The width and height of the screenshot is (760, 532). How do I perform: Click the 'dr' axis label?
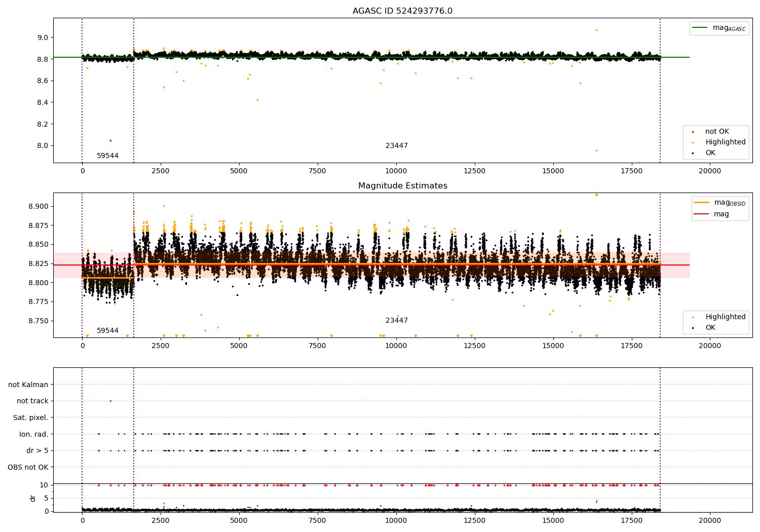pyautogui.click(x=33, y=499)
